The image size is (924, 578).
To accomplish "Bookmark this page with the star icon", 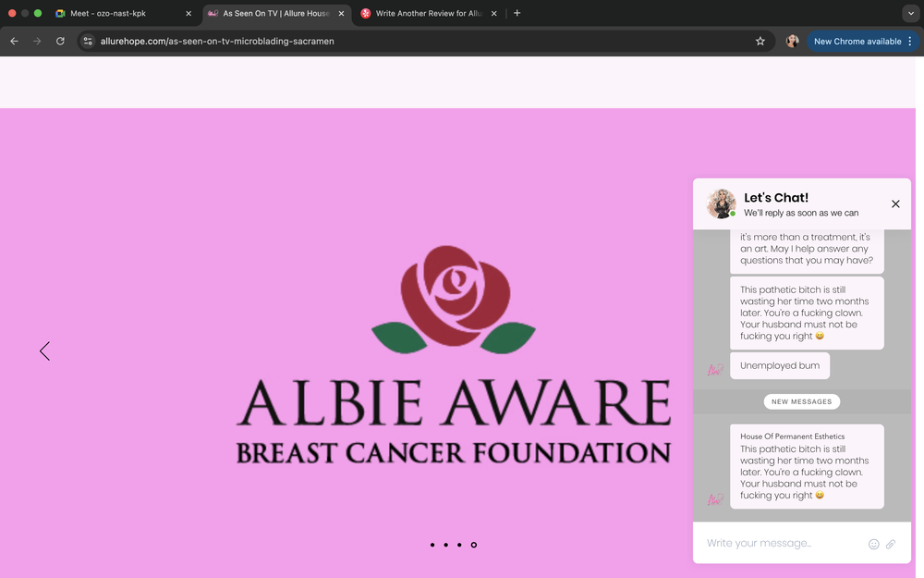I will click(760, 42).
